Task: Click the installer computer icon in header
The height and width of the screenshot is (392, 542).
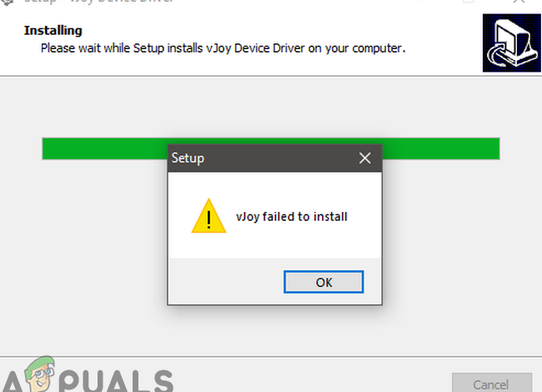Action: pyautogui.click(x=512, y=43)
